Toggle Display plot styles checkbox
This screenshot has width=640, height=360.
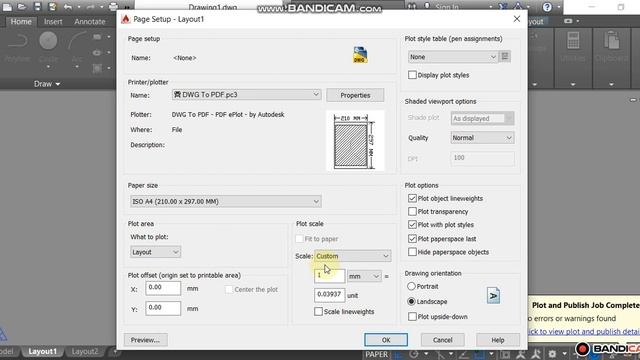tap(412, 75)
